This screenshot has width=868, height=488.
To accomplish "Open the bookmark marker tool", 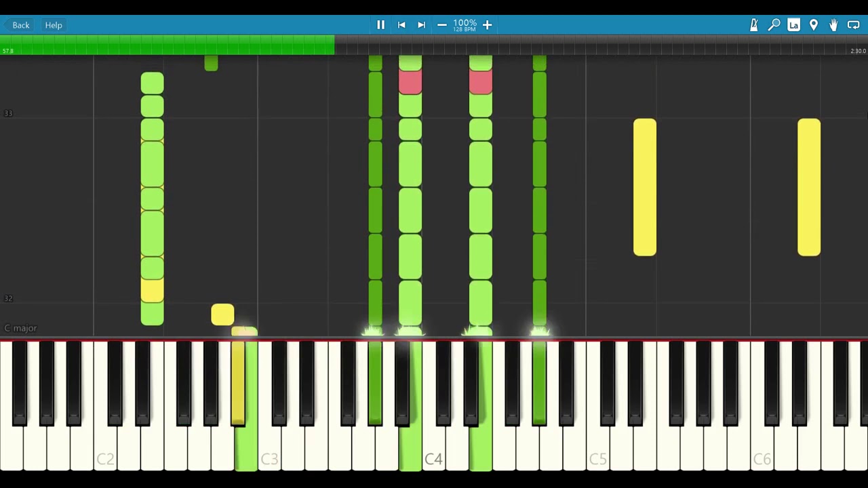I will pos(814,25).
